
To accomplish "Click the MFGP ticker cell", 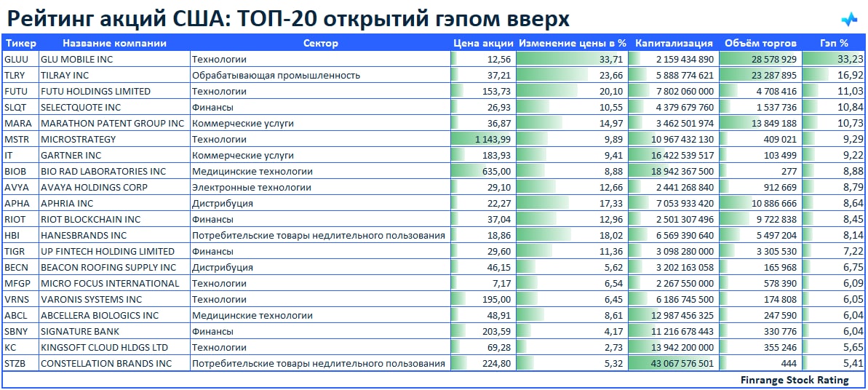I will click(20, 284).
